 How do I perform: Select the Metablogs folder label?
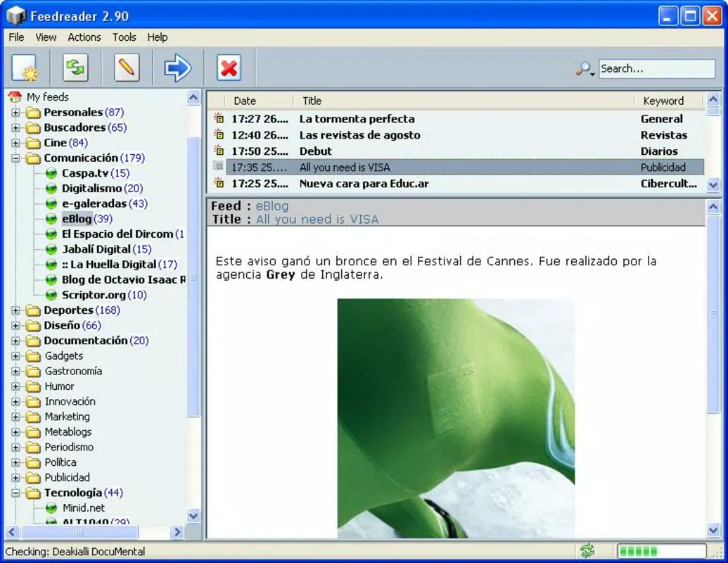68,432
